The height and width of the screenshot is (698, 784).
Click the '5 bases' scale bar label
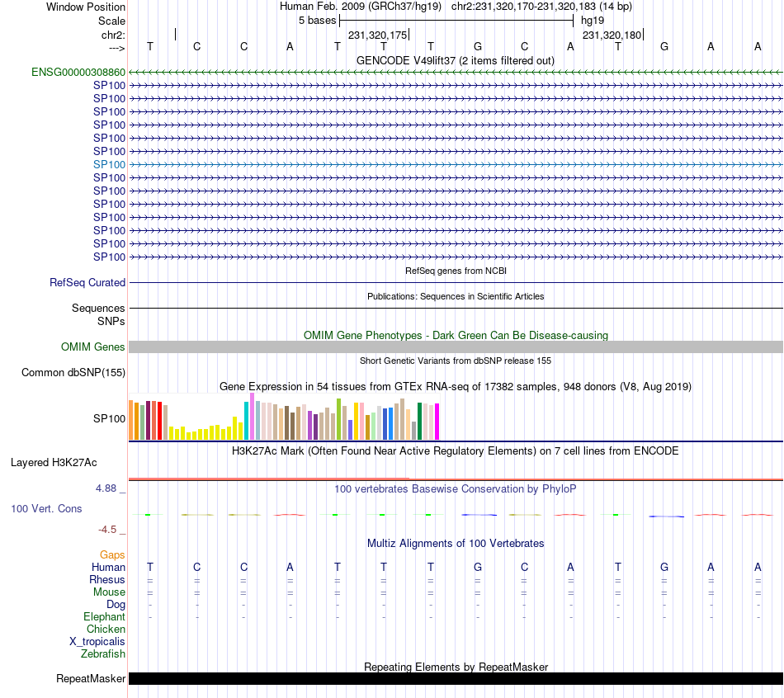(x=318, y=21)
